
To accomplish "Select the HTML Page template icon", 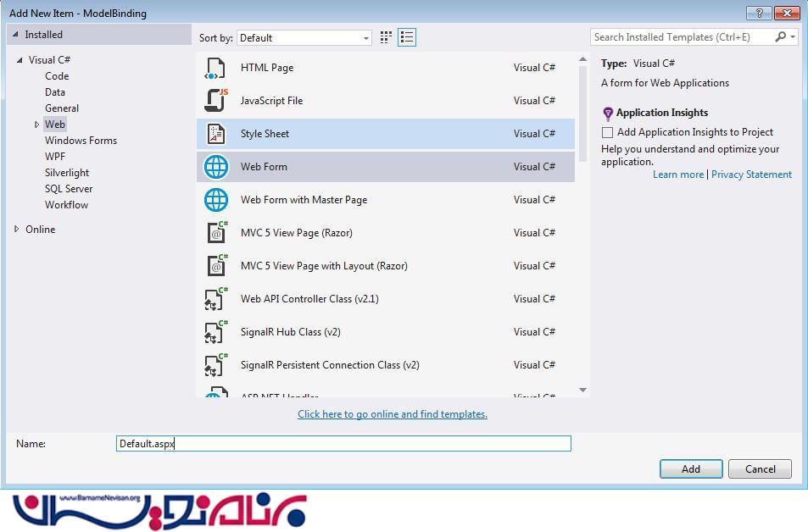I will point(216,68).
